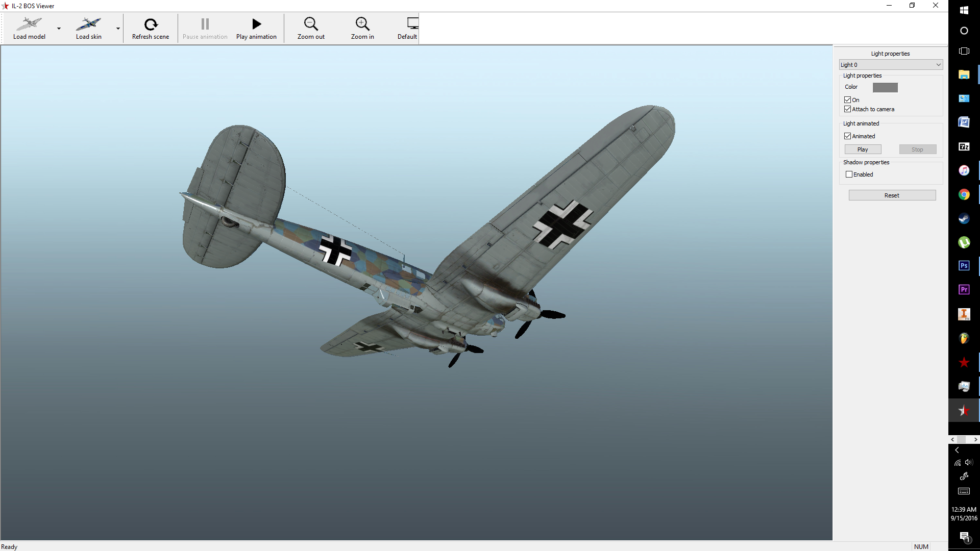The height and width of the screenshot is (551, 980).
Task: Open Cortana search circle
Action: click(964, 31)
